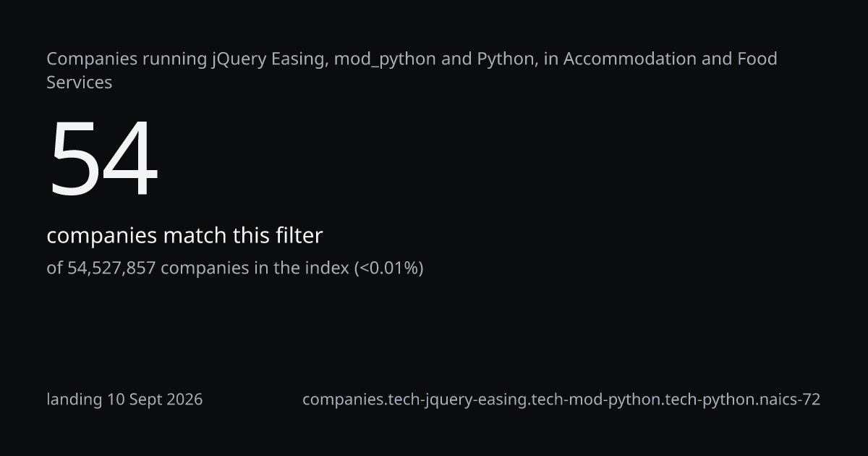Screen dimensions: 868x456
Task: Click 'Accommodation and Food' in the heading
Action: (x=671, y=59)
